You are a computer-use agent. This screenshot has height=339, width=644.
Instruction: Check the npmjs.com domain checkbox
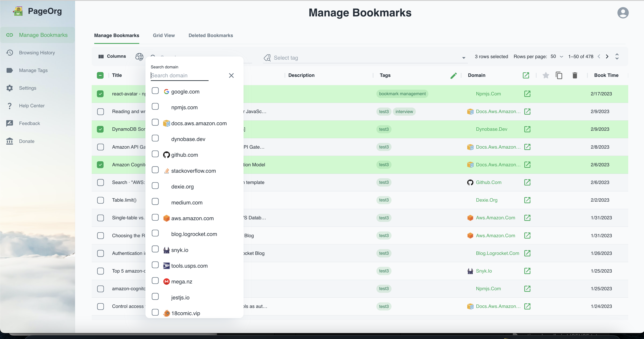click(x=155, y=106)
